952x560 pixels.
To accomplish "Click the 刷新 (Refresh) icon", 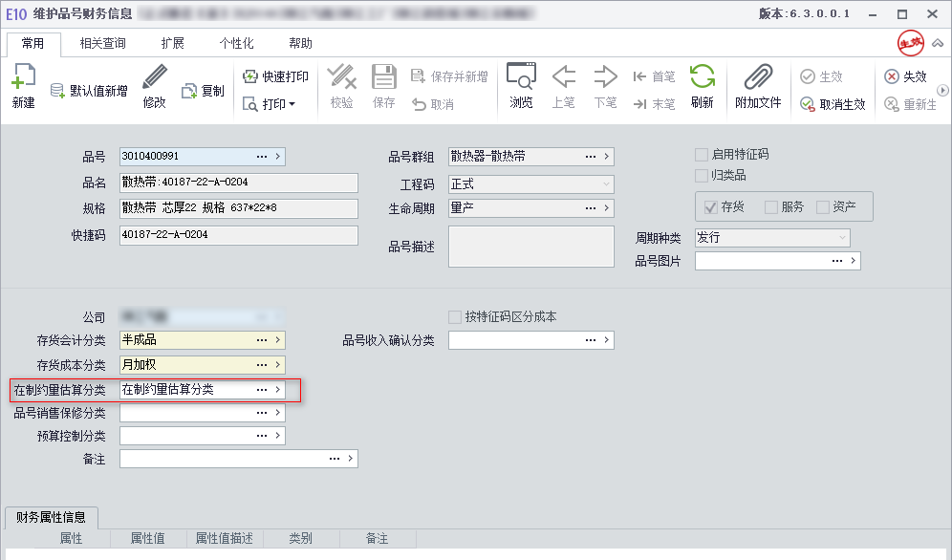I will point(703,77).
